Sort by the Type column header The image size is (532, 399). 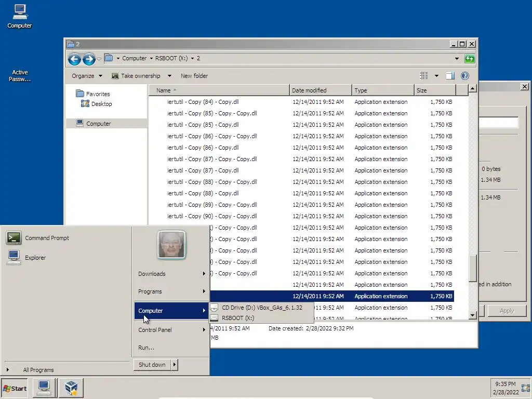pos(383,90)
